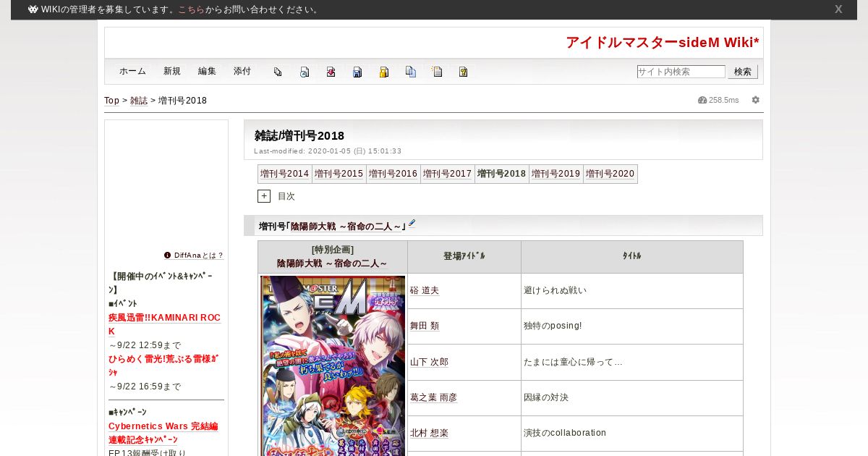Open the 葛之葉 雨彦 idol link
868x456 pixels.
click(x=433, y=397)
